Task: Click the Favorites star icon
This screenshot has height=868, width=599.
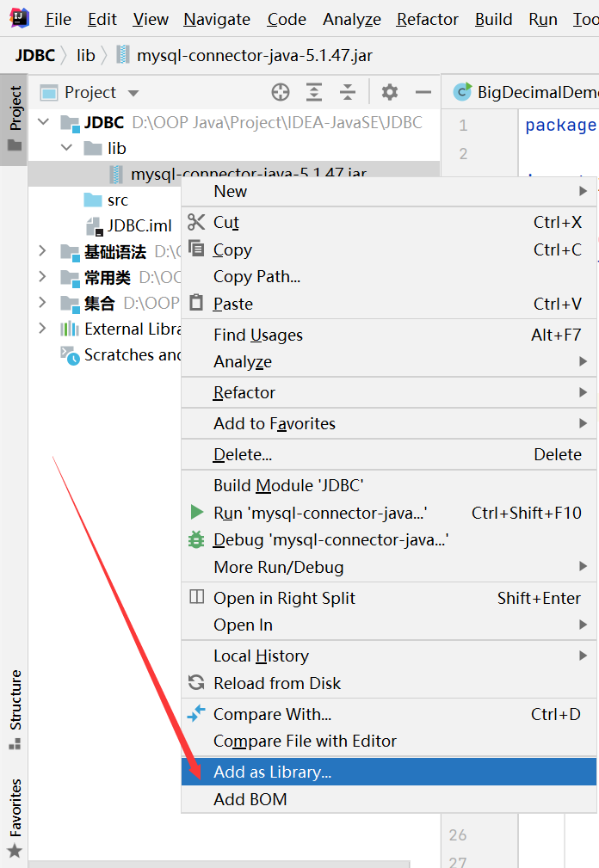Action: tap(15, 851)
